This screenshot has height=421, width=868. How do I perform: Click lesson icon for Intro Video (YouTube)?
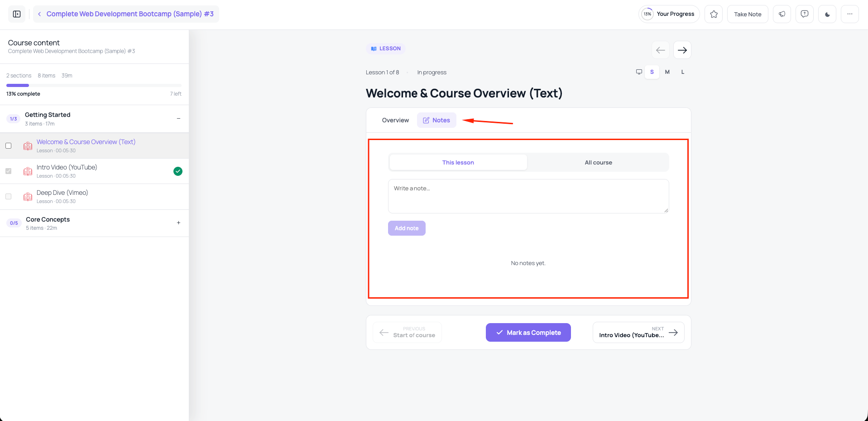(x=28, y=171)
